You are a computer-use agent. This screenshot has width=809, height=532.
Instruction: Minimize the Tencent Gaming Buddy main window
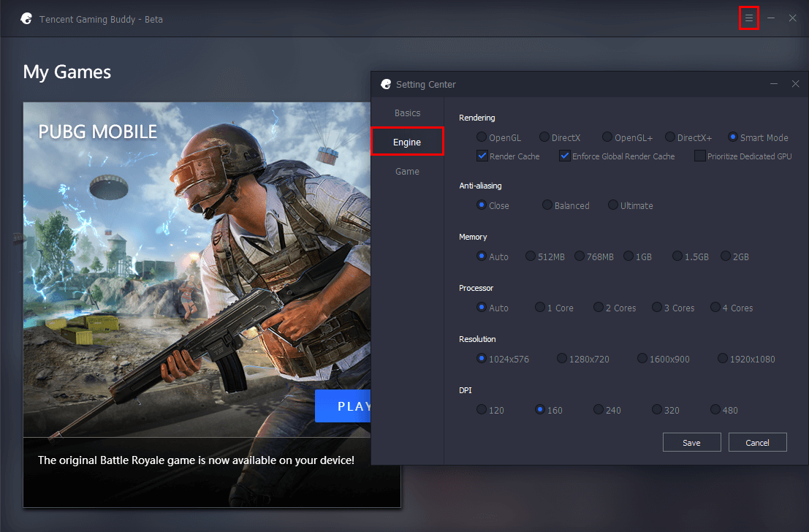tap(771, 18)
